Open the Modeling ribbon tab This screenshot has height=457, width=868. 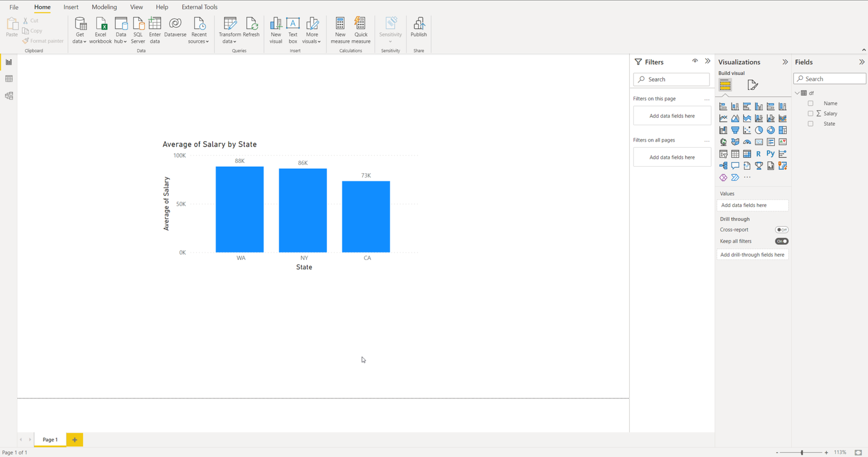104,7
